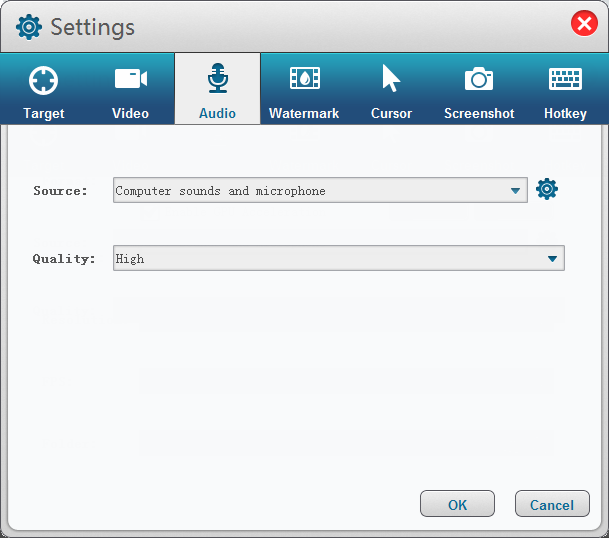
Task: Click the microphone Audio icon
Action: [x=217, y=79]
